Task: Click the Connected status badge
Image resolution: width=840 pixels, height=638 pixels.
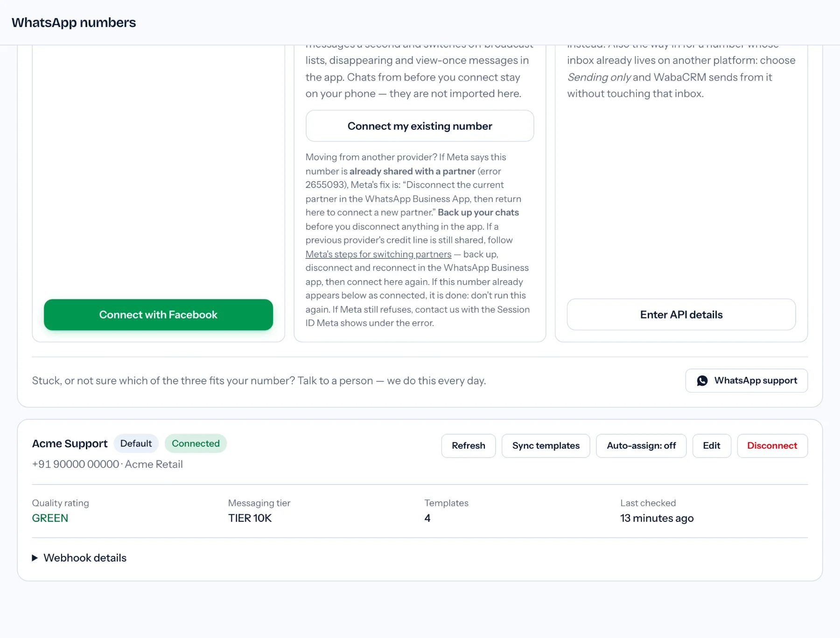Action: tap(196, 444)
